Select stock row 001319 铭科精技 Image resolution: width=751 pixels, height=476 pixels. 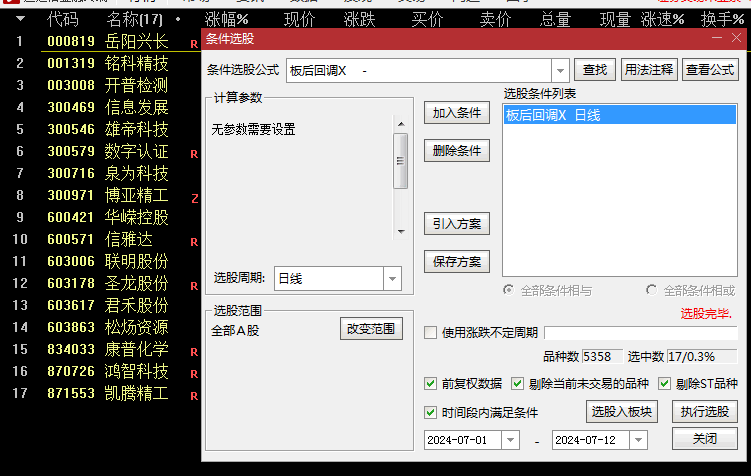[106, 63]
